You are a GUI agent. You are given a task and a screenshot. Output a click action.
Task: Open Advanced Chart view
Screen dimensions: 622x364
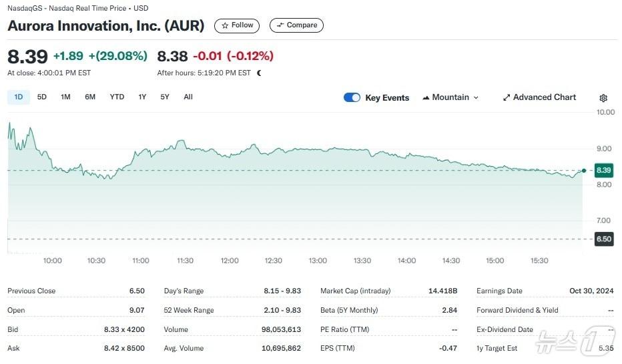click(544, 97)
